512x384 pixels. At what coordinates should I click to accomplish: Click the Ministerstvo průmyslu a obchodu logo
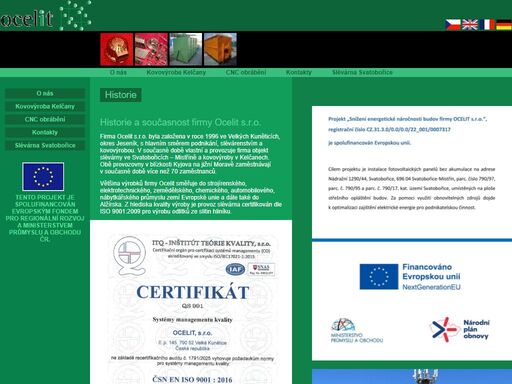[x=357, y=330]
